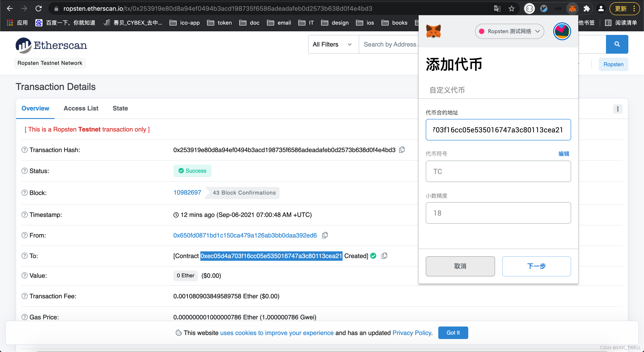Screen dimensions: 644x352
Task: Click the help icon beside Value
Action: tap(25, 276)
